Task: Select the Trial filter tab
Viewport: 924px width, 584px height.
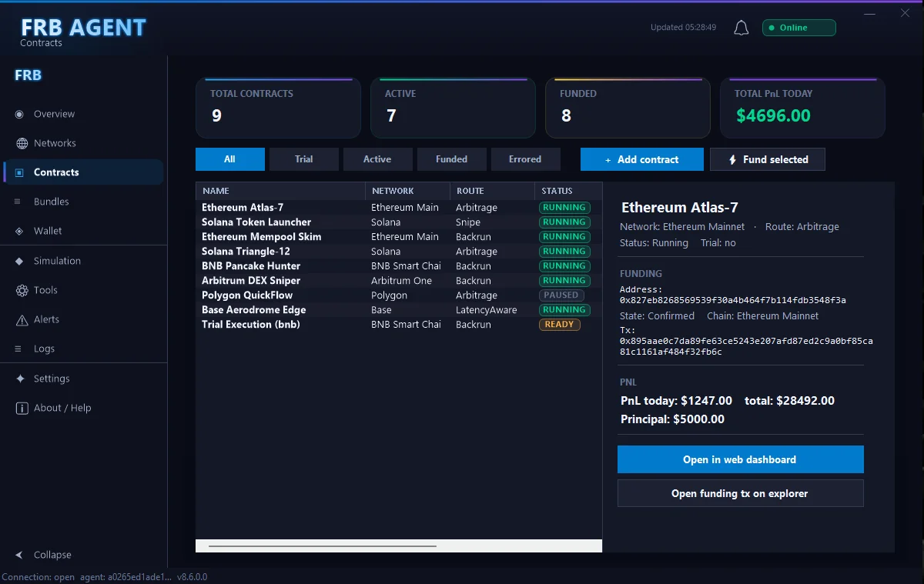Action: (304, 159)
